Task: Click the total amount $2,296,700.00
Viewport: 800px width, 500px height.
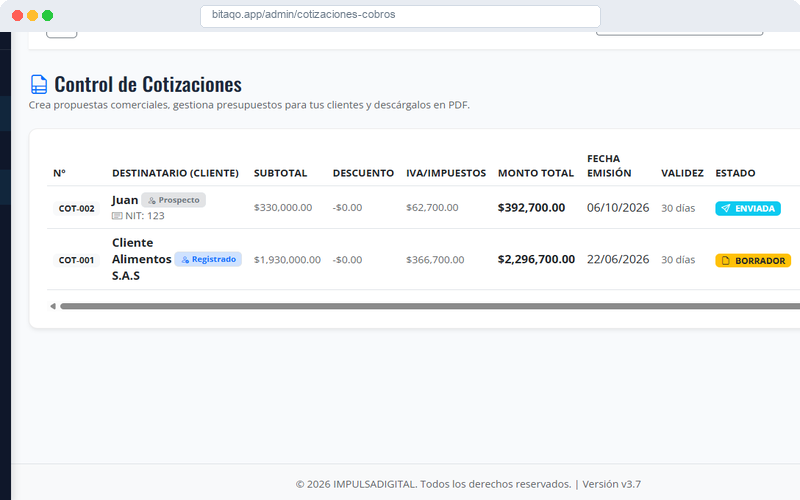Action: pos(536,259)
